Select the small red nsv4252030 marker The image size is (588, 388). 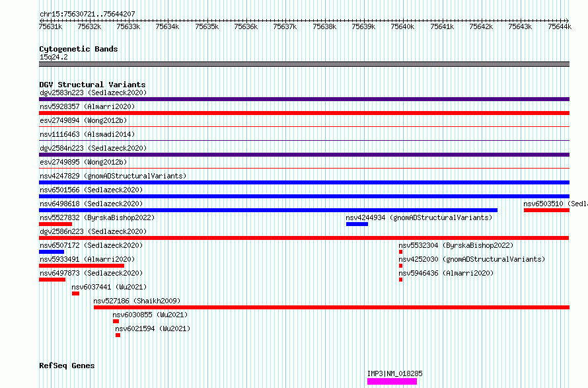(400, 266)
